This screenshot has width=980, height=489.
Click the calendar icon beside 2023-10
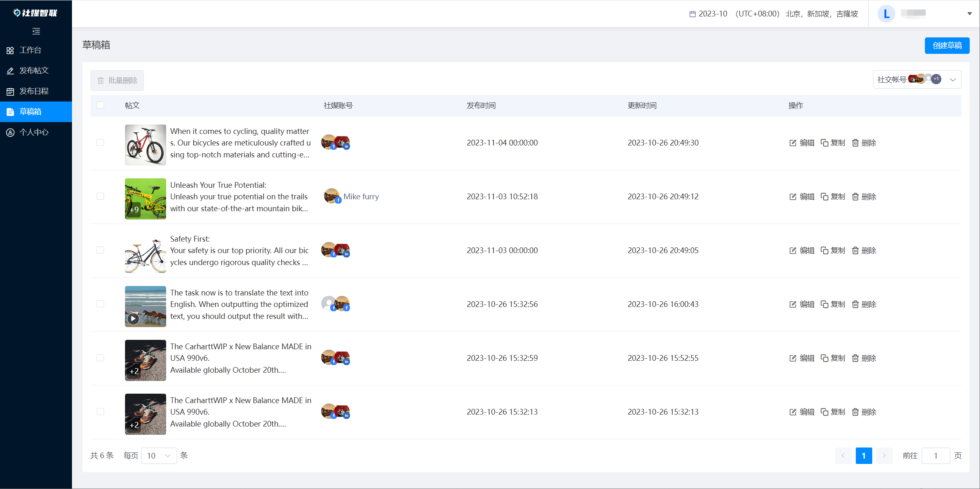pos(693,14)
